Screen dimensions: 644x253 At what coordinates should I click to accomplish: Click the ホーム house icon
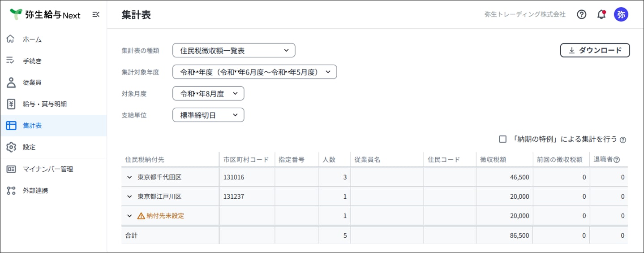11,39
